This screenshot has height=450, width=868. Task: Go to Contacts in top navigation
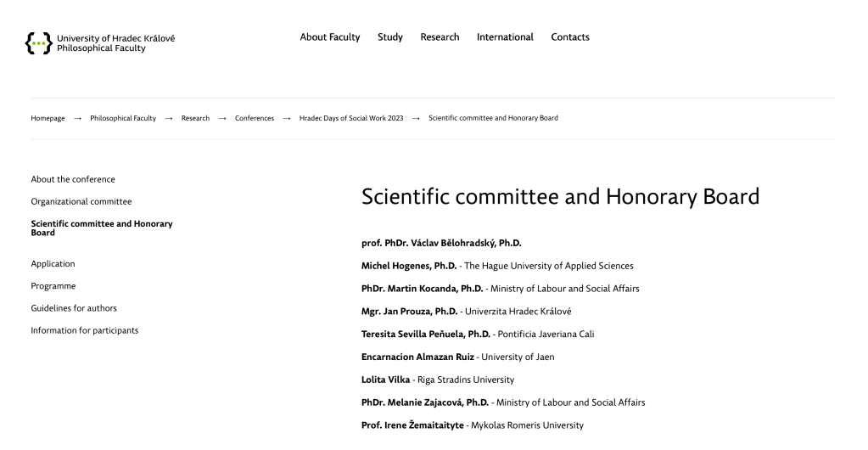point(570,37)
